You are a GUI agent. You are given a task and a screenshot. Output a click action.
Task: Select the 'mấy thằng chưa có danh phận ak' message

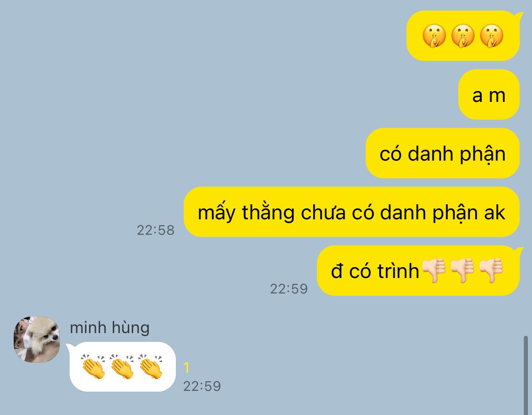click(x=351, y=212)
